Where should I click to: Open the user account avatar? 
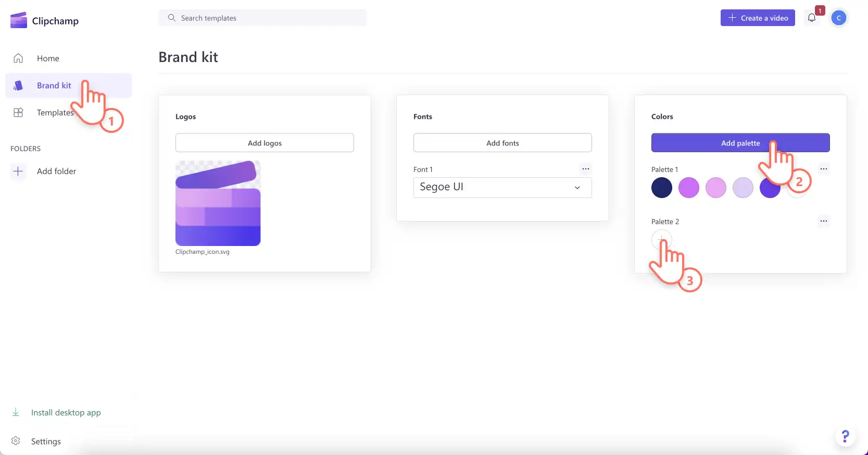[838, 18]
